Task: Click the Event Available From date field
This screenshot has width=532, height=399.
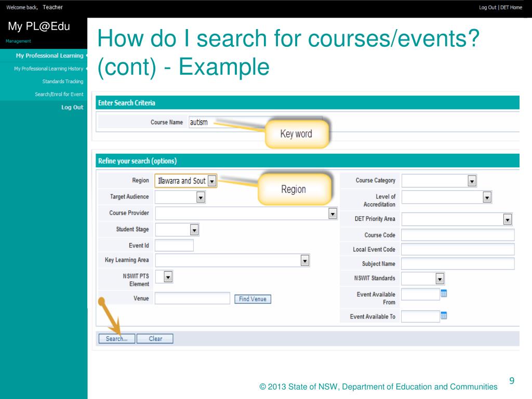Action: coord(420,294)
